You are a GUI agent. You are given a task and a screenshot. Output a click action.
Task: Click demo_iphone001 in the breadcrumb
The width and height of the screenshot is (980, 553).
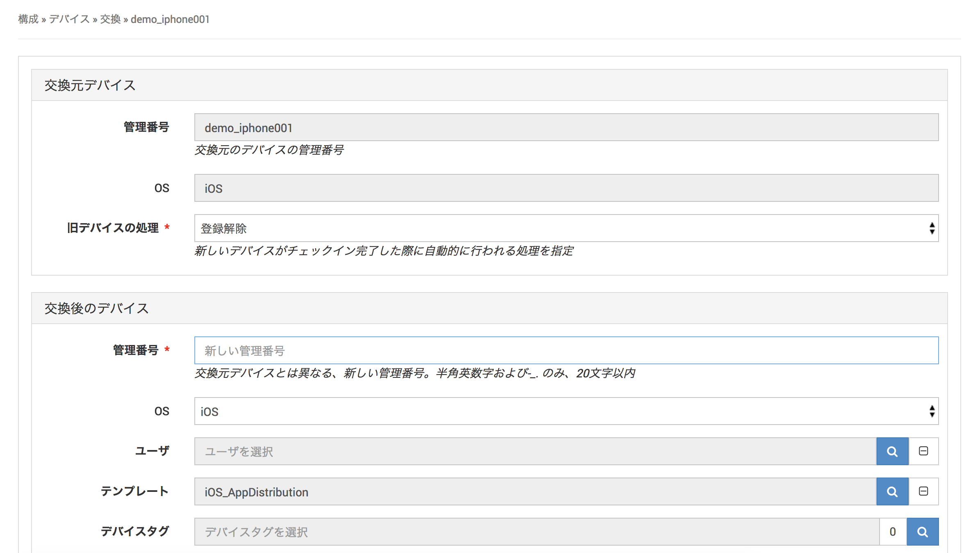click(x=170, y=19)
